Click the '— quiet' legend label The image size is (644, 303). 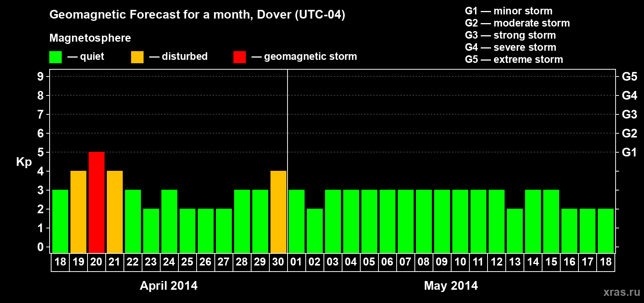pyautogui.click(x=86, y=56)
